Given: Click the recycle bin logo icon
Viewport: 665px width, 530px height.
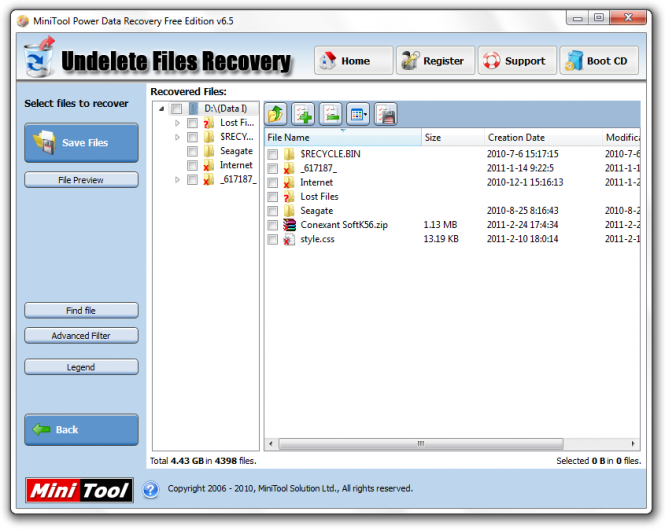Looking at the screenshot, I should [x=39, y=57].
